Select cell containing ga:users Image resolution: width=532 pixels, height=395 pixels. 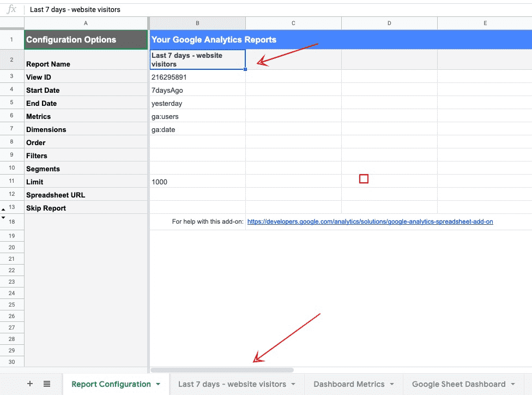tap(197, 116)
